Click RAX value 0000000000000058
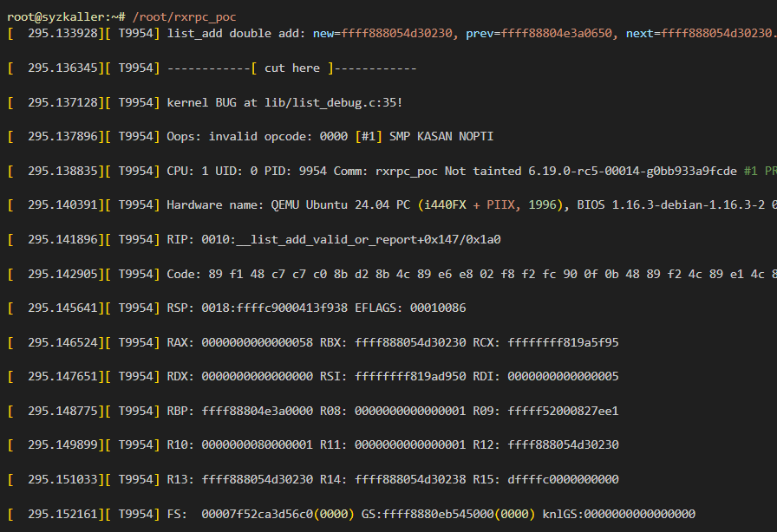The width and height of the screenshot is (777, 532). pos(258,342)
